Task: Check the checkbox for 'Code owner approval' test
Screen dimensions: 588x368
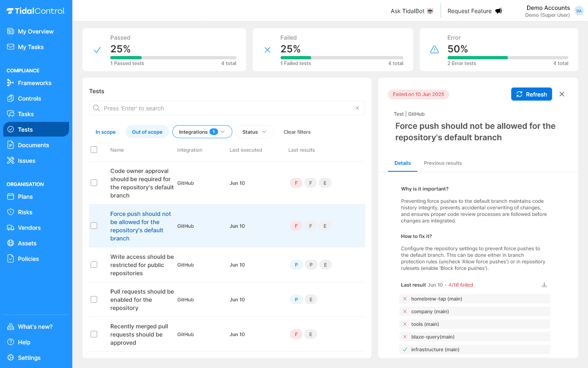Action: (94, 183)
